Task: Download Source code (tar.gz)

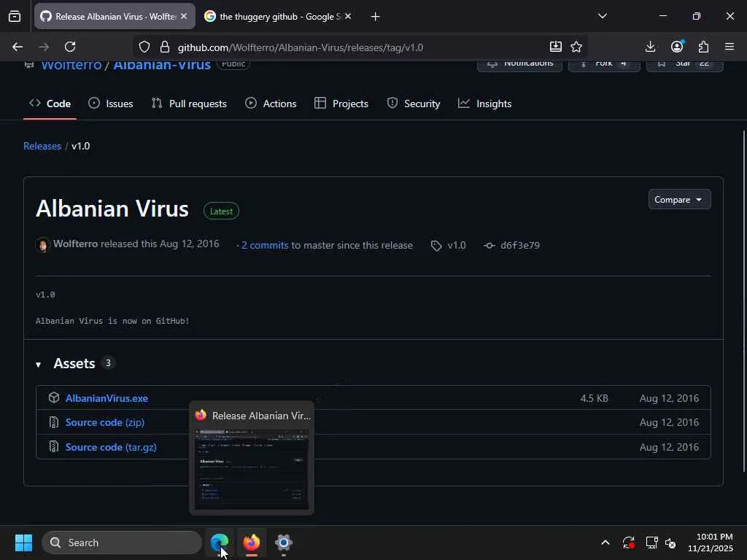Action: coord(111,447)
